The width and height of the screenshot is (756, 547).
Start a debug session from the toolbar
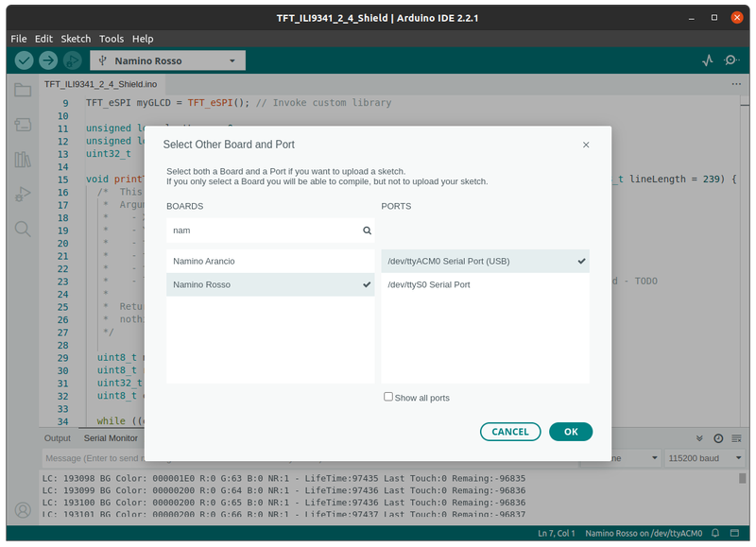tap(72, 60)
